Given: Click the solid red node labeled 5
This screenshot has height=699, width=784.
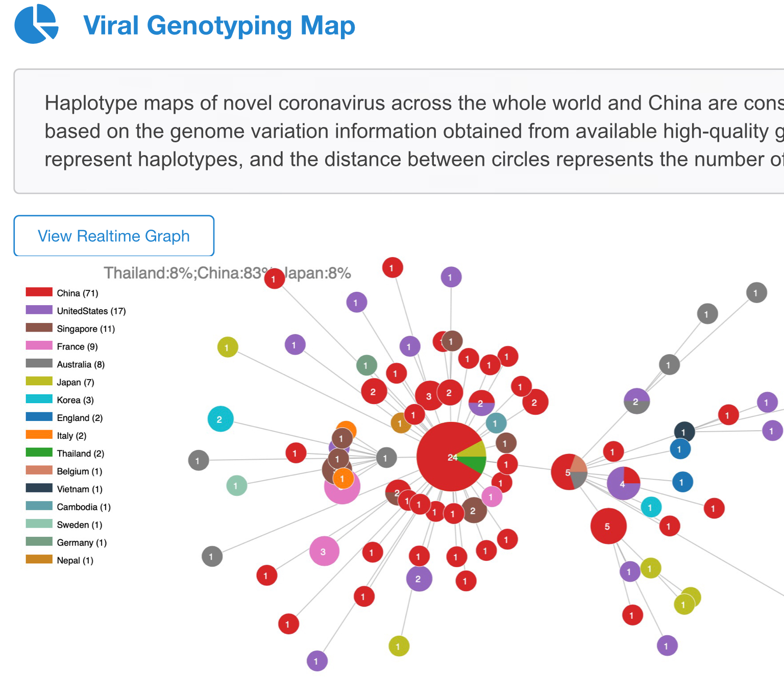Looking at the screenshot, I should point(608,526).
